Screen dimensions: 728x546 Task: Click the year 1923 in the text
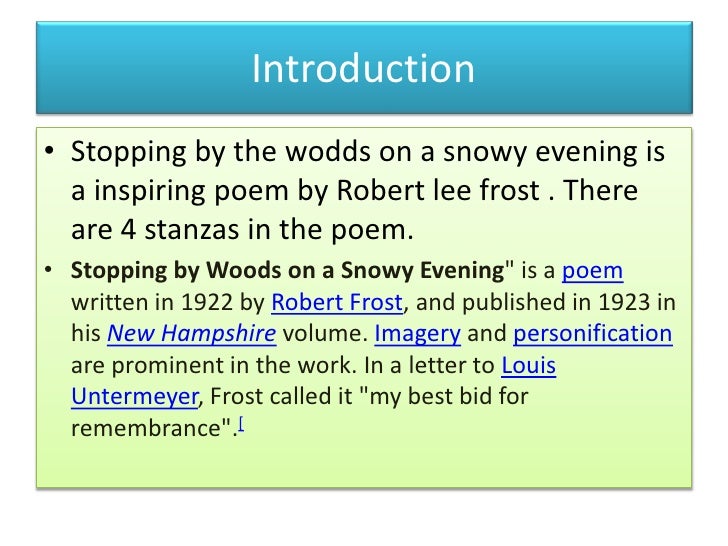pyautogui.click(x=624, y=303)
